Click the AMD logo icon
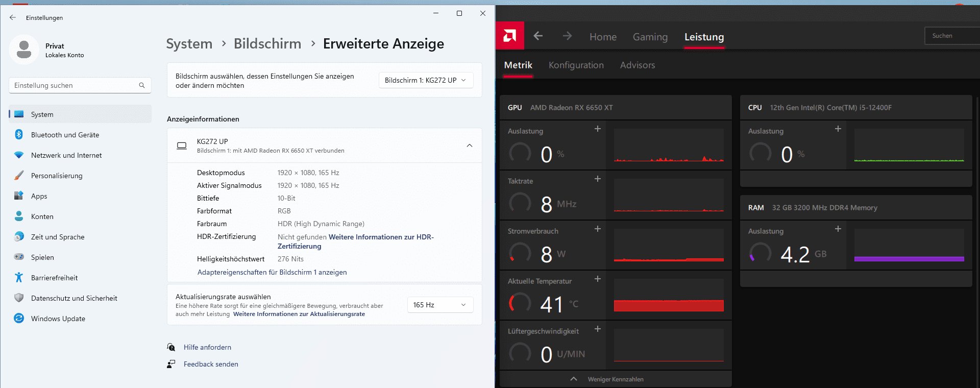The image size is (980, 388). (510, 35)
